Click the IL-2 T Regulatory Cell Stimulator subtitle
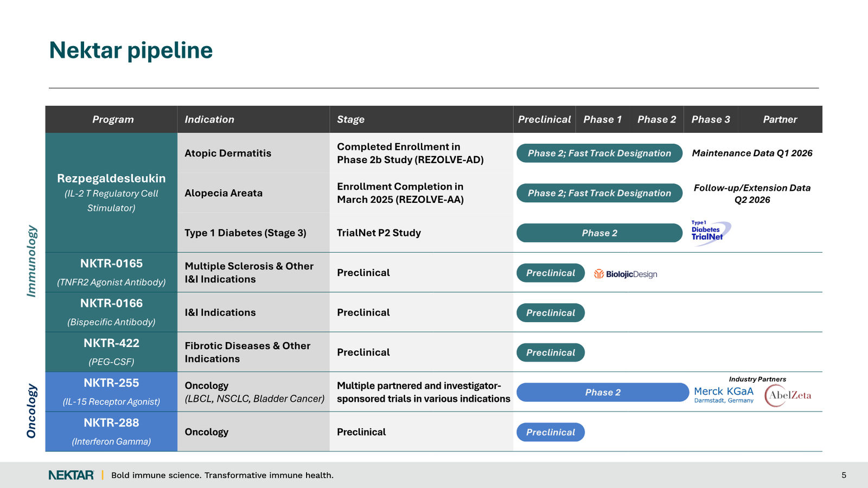 coord(111,201)
